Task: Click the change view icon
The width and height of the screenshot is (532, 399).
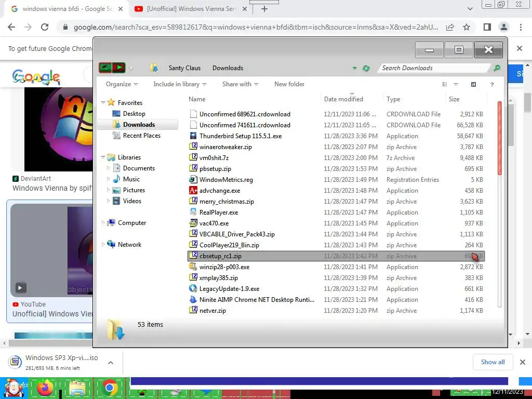Action: coord(445,85)
